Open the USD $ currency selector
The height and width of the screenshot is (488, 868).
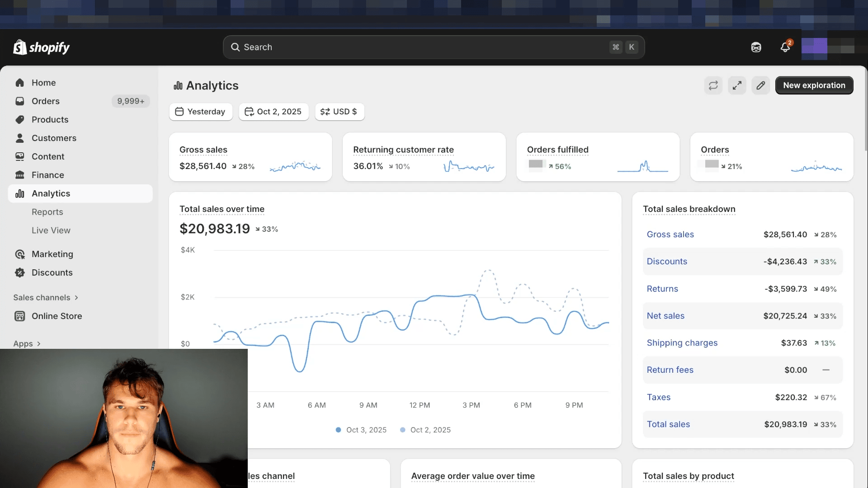339,112
